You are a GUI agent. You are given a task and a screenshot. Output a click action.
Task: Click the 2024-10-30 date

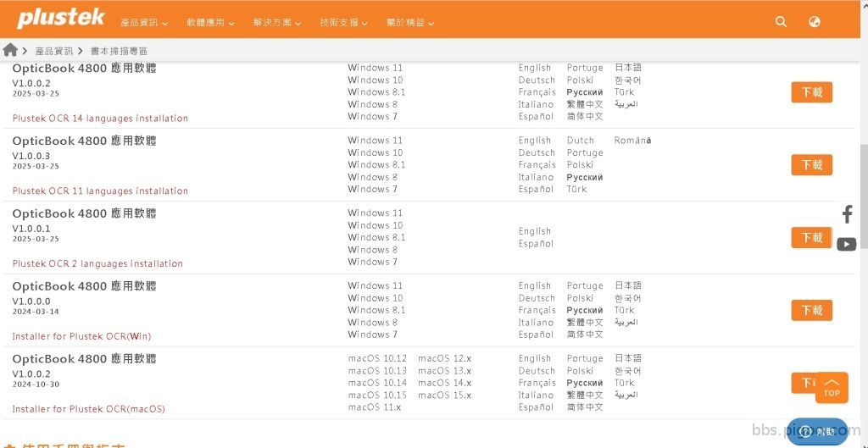point(36,384)
